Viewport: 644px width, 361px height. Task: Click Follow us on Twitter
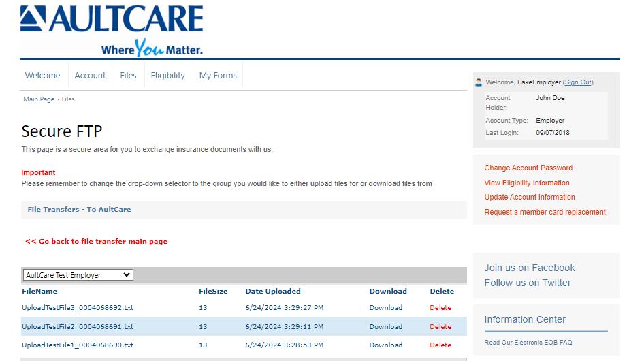[x=528, y=283]
